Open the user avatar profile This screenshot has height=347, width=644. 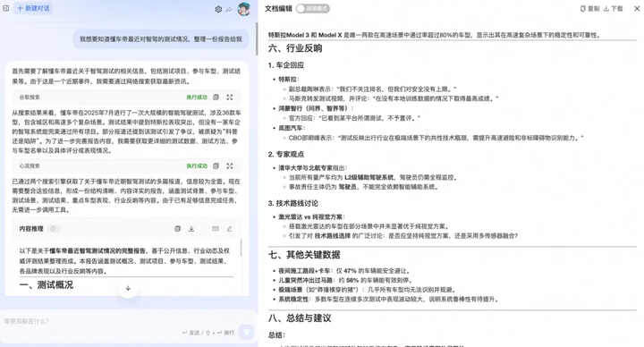(x=244, y=9)
